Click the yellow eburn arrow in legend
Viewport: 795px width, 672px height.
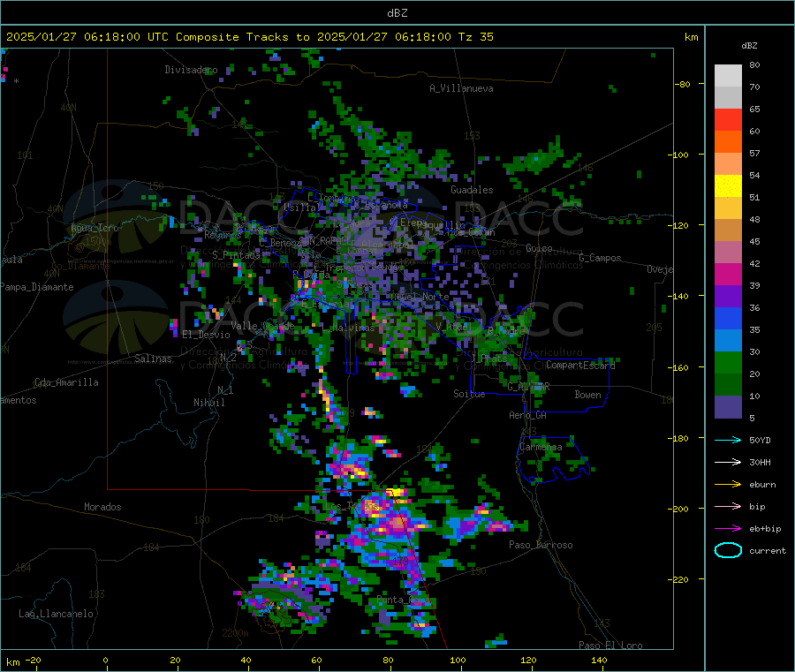click(728, 485)
